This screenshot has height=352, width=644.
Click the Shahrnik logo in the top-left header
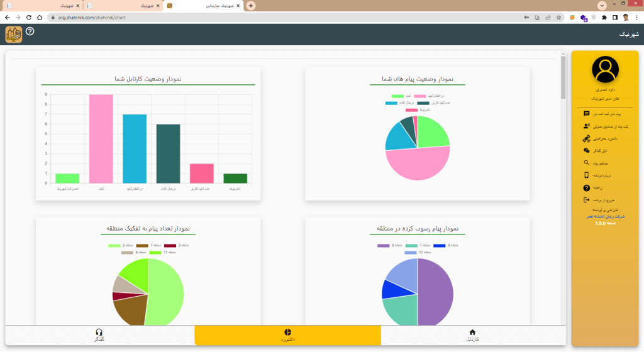[x=14, y=34]
